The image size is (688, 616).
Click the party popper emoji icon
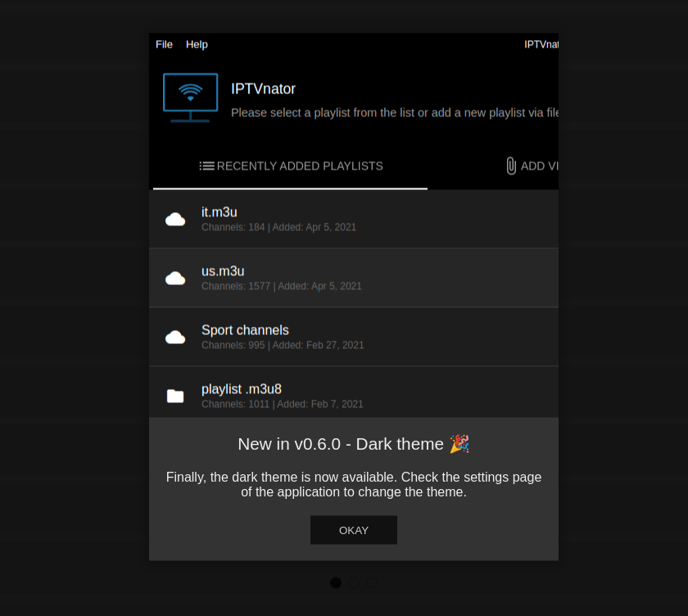pyautogui.click(x=459, y=444)
